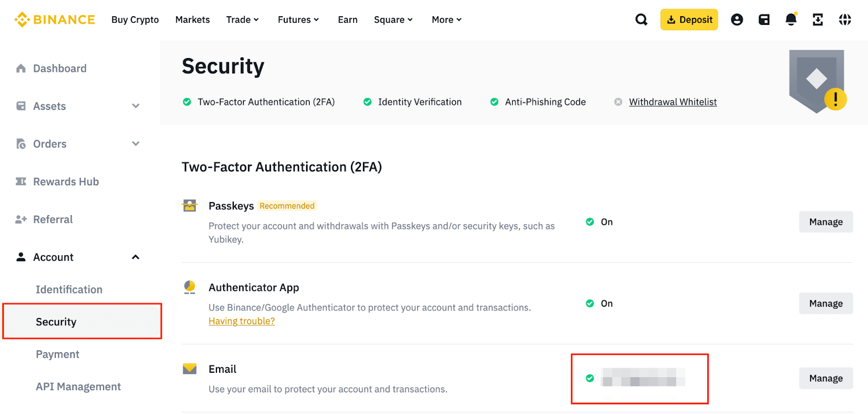868x414 pixels.
Task: Expand the Orders sidebar section
Action: pos(136,144)
